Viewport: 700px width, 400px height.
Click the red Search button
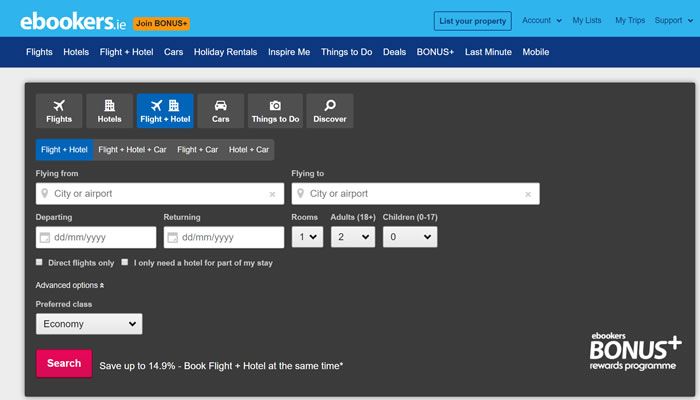pos(64,363)
